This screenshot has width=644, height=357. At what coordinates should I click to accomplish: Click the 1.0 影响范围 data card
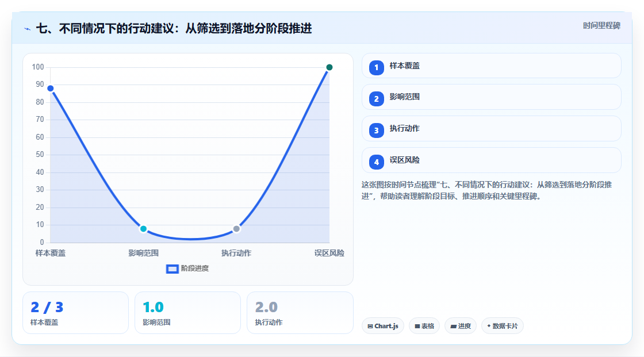[187, 313]
